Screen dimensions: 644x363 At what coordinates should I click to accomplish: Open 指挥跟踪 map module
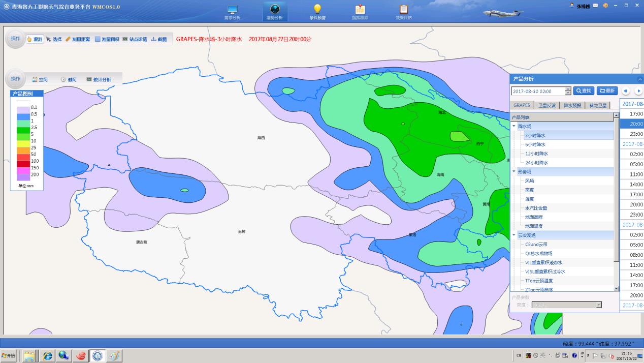[x=360, y=12]
